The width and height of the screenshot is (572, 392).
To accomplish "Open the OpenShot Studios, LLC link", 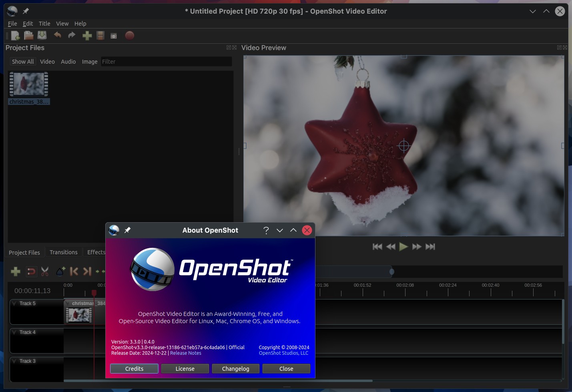I will tap(284, 353).
